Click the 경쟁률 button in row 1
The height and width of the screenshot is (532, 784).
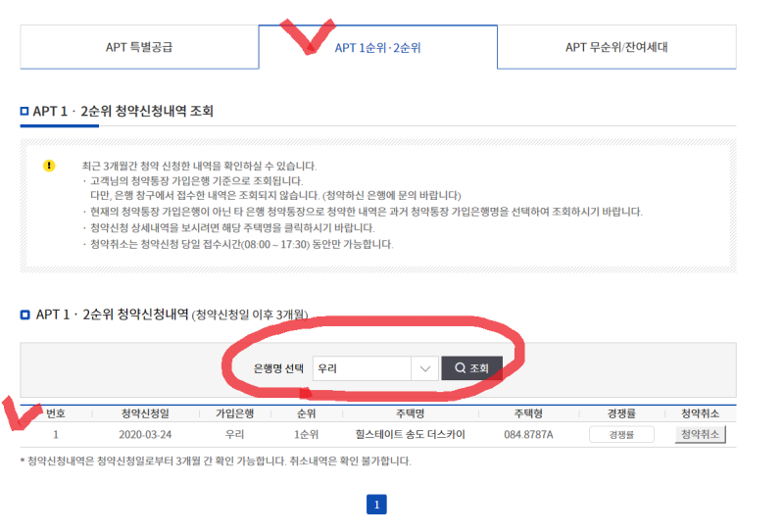[x=621, y=434]
